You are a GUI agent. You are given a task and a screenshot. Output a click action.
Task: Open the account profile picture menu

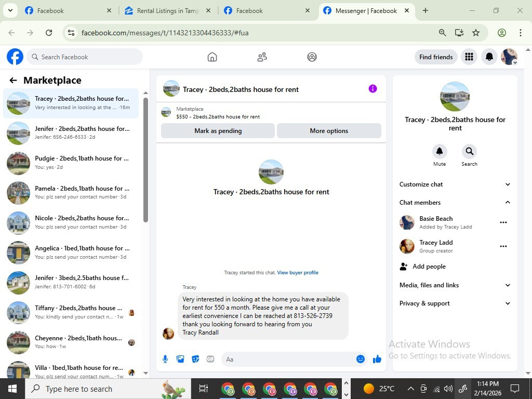pyautogui.click(x=509, y=57)
